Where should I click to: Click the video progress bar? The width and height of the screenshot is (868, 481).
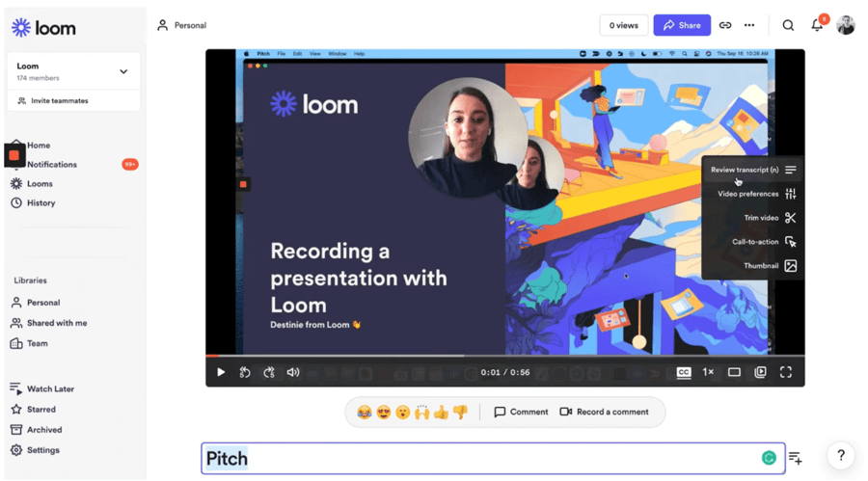504,356
